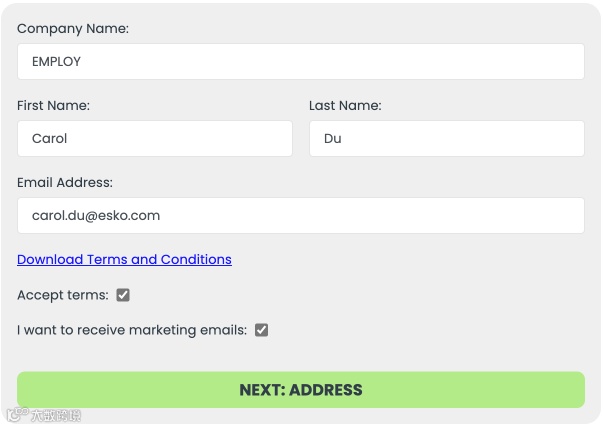Image resolution: width=604 pixels, height=428 pixels.
Task: Focus the Email Address input field
Action: click(x=300, y=215)
